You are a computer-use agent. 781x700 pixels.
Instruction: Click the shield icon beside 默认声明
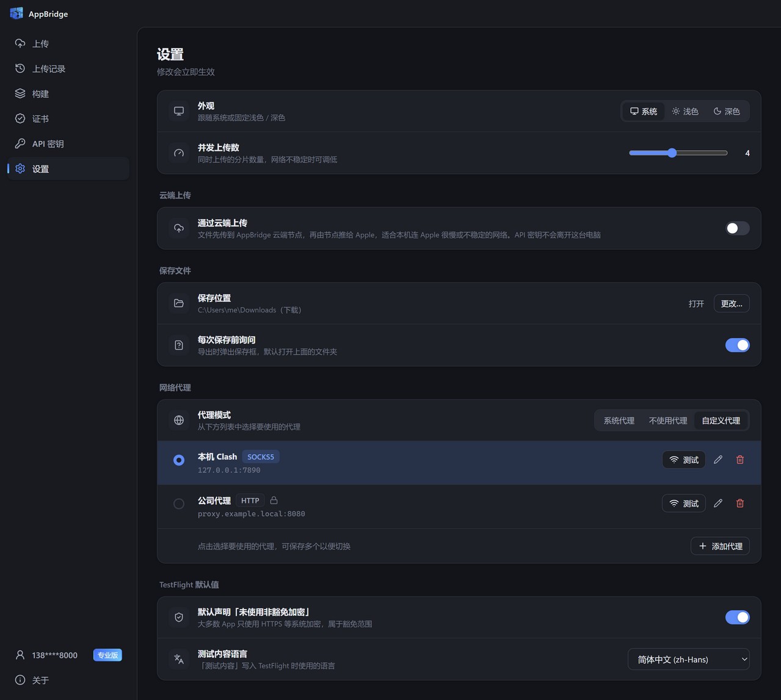pos(179,618)
